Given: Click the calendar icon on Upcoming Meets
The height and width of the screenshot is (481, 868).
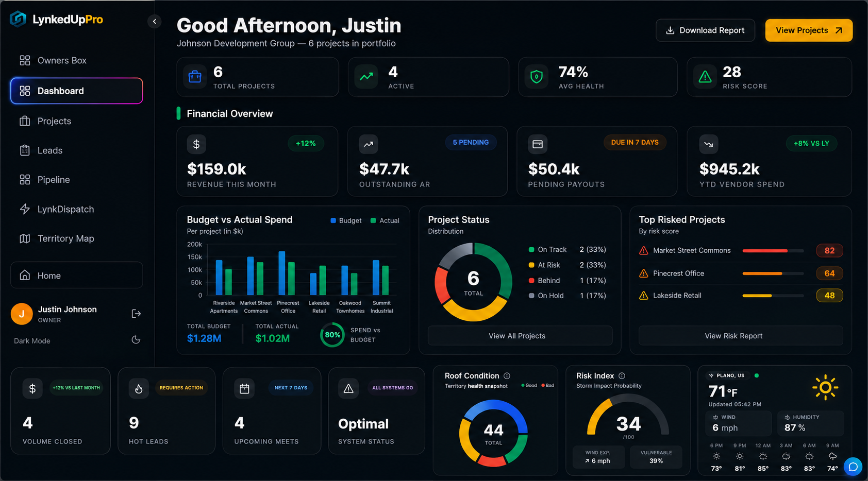Looking at the screenshot, I should coord(244,388).
